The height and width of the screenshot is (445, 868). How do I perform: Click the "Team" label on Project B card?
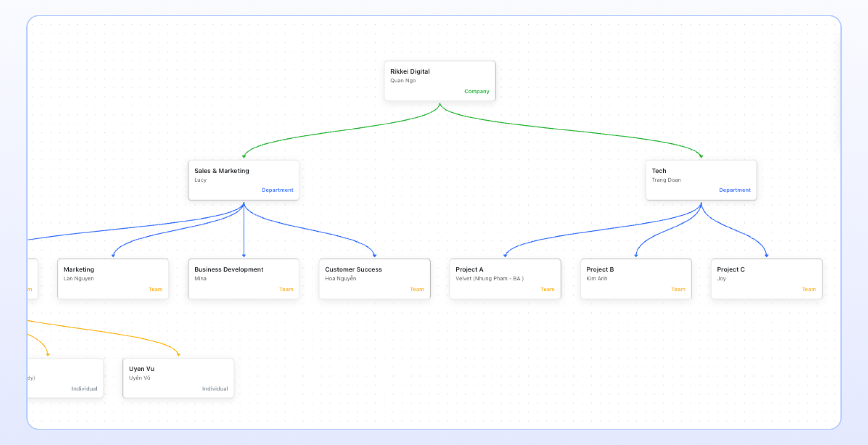click(x=678, y=290)
